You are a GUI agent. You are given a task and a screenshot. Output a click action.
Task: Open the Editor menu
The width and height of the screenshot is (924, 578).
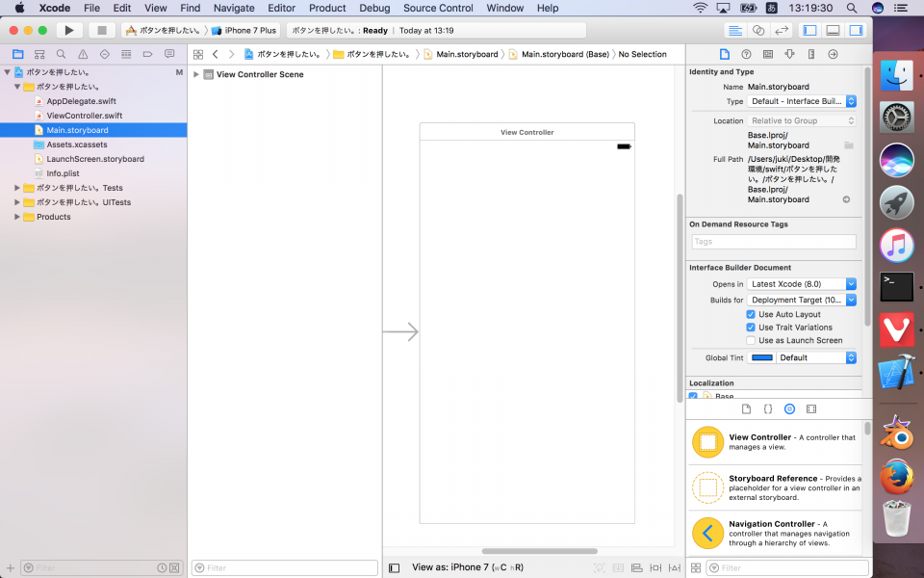click(x=281, y=8)
